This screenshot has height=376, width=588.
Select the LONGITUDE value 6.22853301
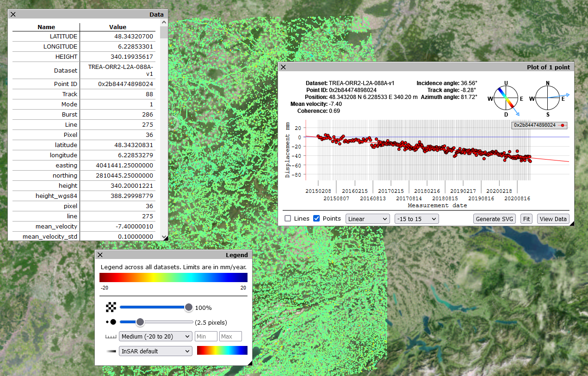pos(136,46)
